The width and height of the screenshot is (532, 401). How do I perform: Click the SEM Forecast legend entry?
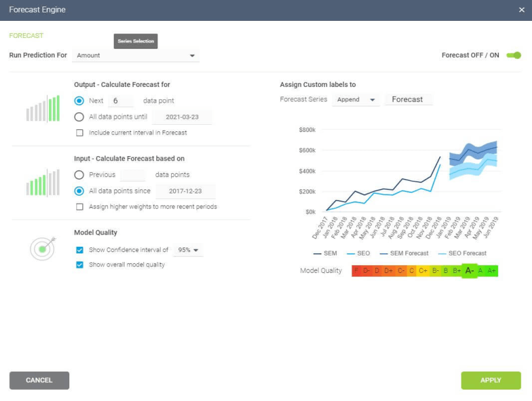click(404, 253)
